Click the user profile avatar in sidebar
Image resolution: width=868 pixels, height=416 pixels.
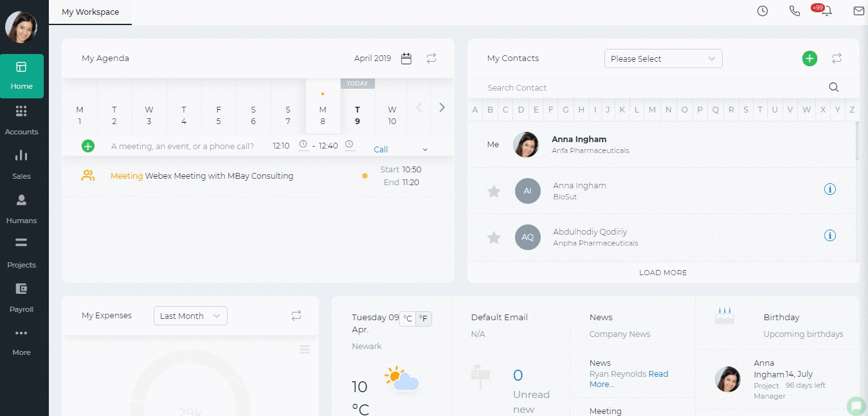pos(21,27)
